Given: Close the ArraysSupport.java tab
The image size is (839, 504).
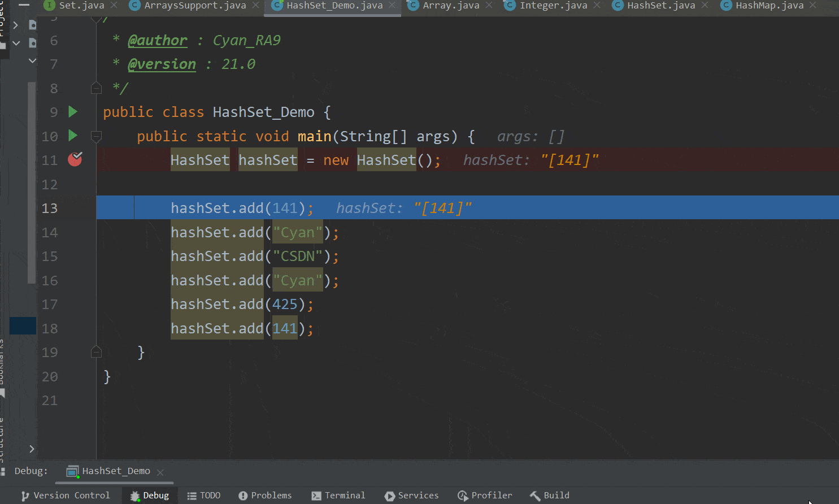Looking at the screenshot, I should pyautogui.click(x=256, y=6).
